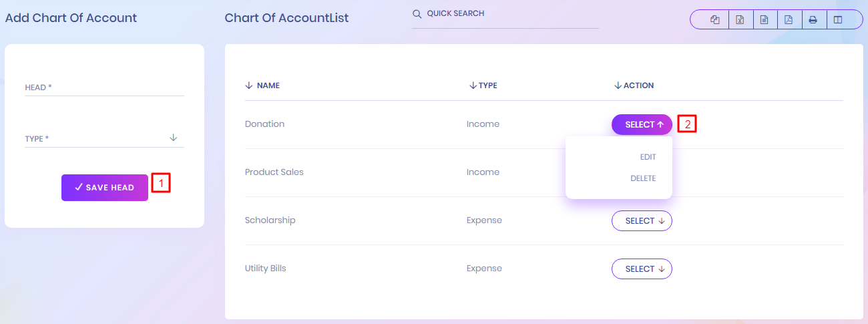Export list as CSV document
The image size is (868, 324).
point(764,20)
